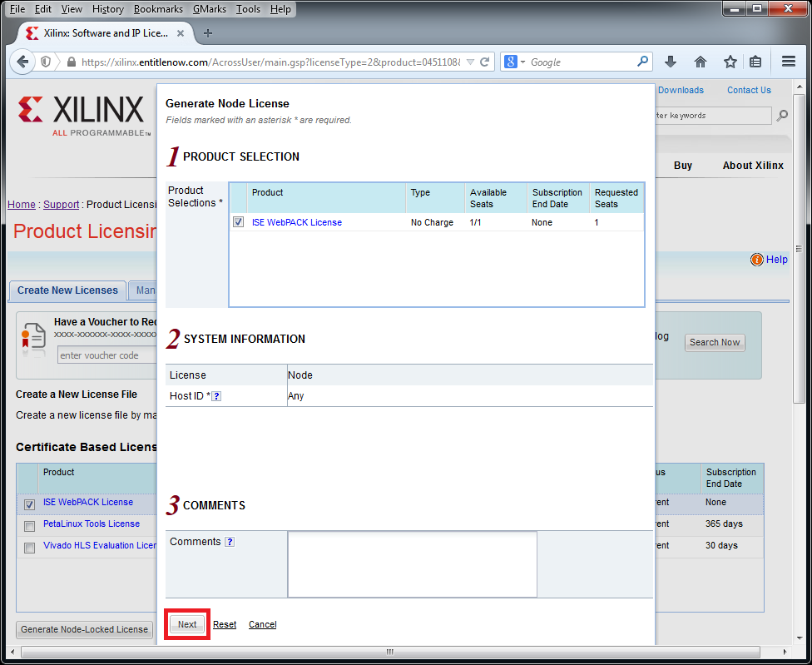Open the Contact Us link
The height and width of the screenshot is (665, 812).
pyautogui.click(x=749, y=90)
